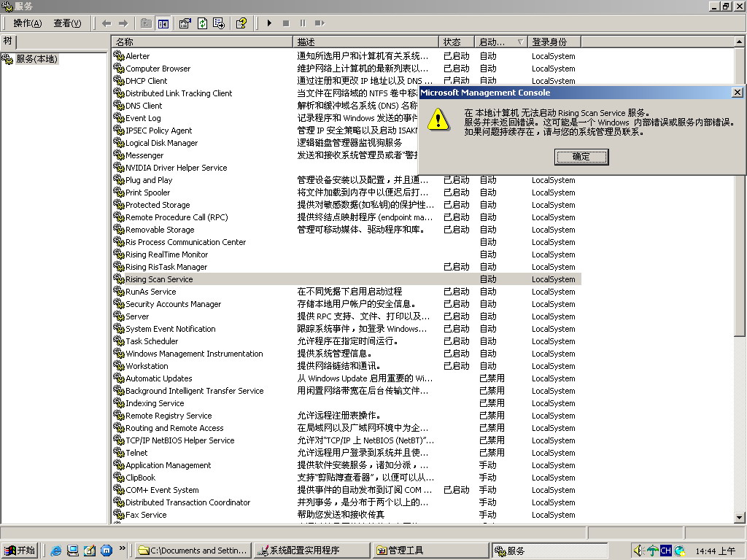
Task: Select the Messenger service icon
Action: (x=119, y=155)
